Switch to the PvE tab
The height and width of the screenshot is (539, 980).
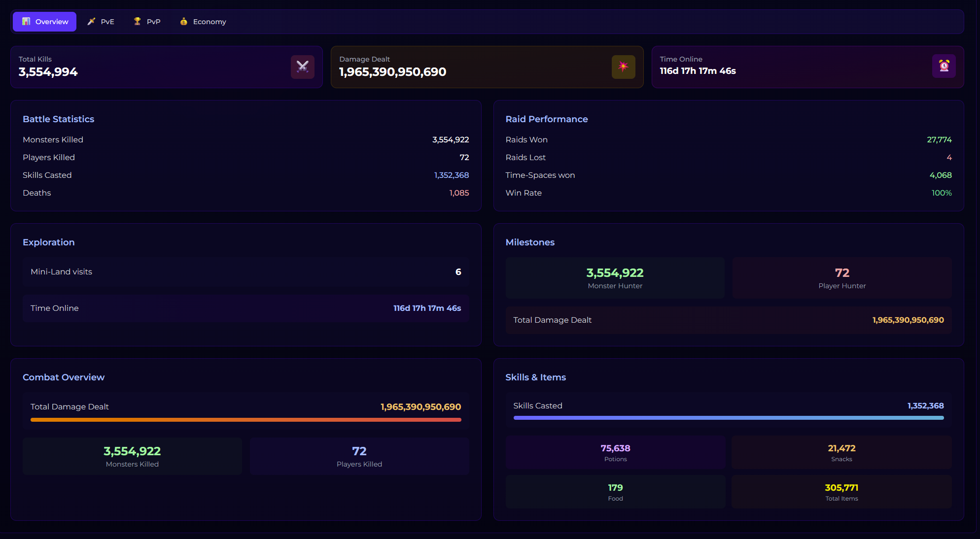point(101,22)
